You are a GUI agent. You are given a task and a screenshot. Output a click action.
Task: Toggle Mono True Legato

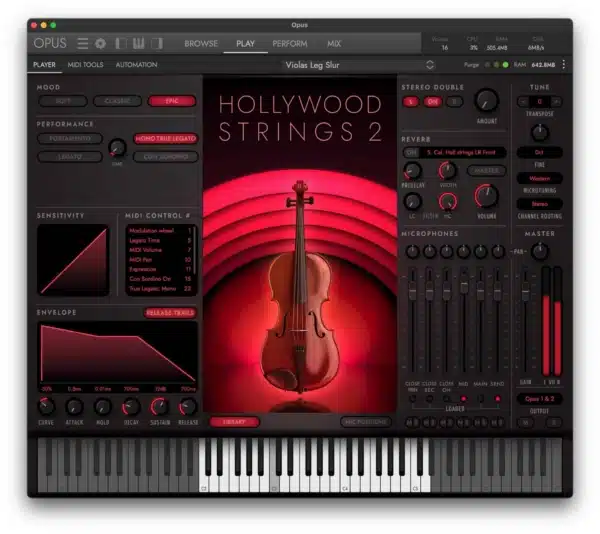click(x=166, y=138)
